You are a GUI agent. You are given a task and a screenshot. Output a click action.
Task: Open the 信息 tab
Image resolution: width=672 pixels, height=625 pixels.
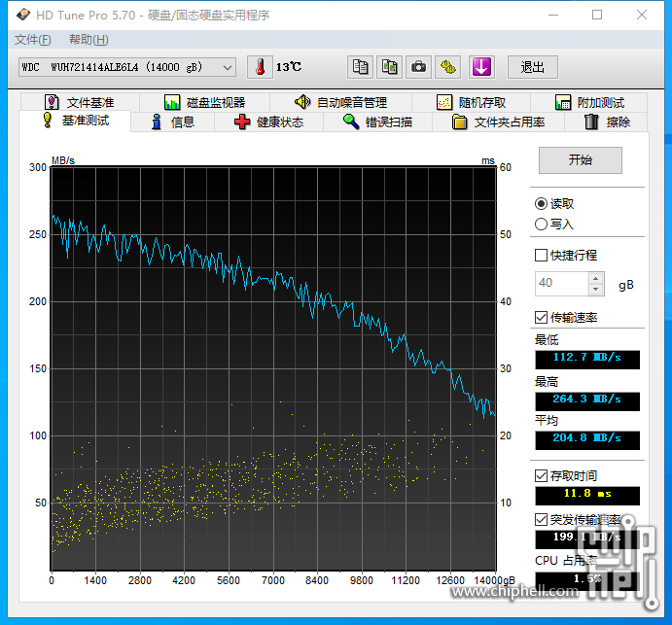(x=173, y=122)
